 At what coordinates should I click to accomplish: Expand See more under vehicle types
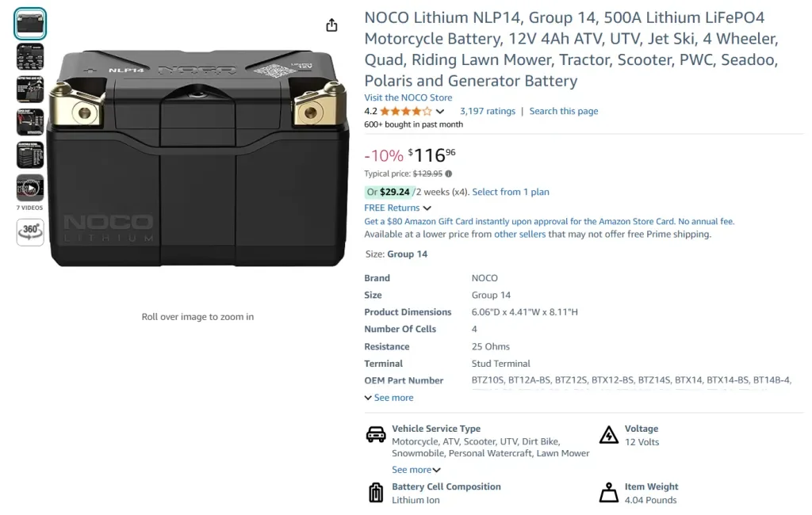pyautogui.click(x=416, y=469)
